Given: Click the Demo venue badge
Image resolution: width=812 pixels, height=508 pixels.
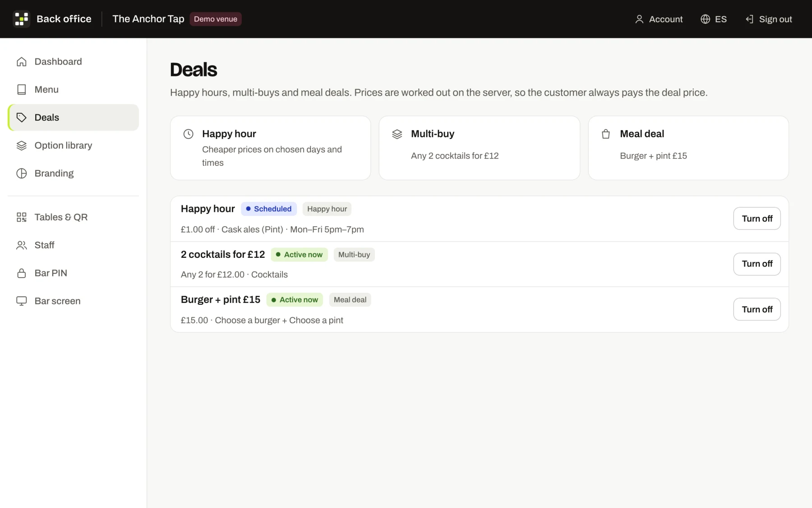Looking at the screenshot, I should [x=216, y=19].
